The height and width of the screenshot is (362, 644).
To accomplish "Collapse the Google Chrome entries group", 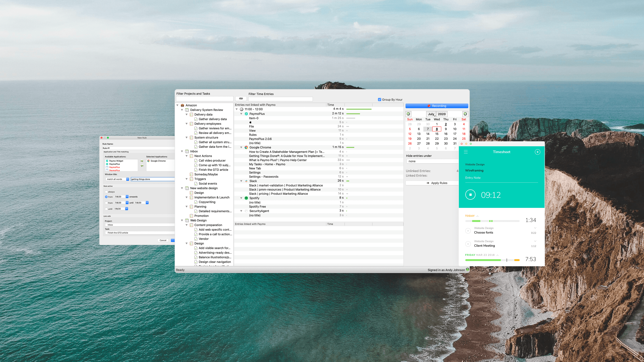I will (241, 147).
